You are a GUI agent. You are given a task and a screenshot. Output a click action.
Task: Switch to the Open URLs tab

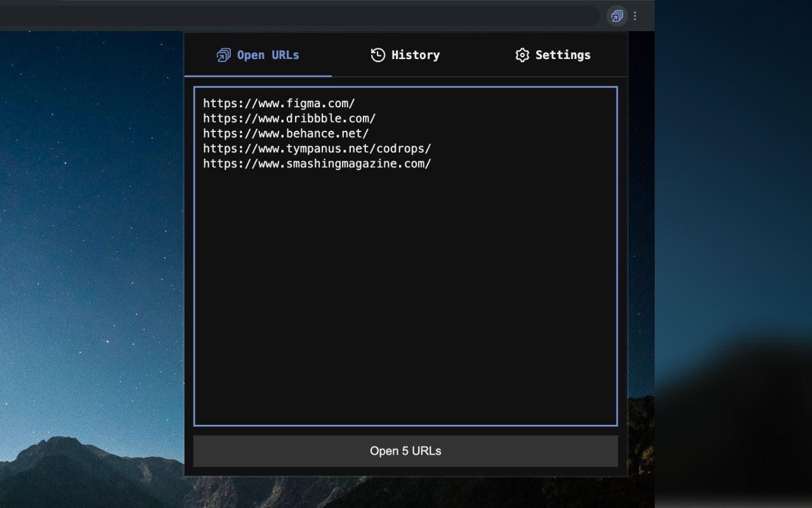258,55
